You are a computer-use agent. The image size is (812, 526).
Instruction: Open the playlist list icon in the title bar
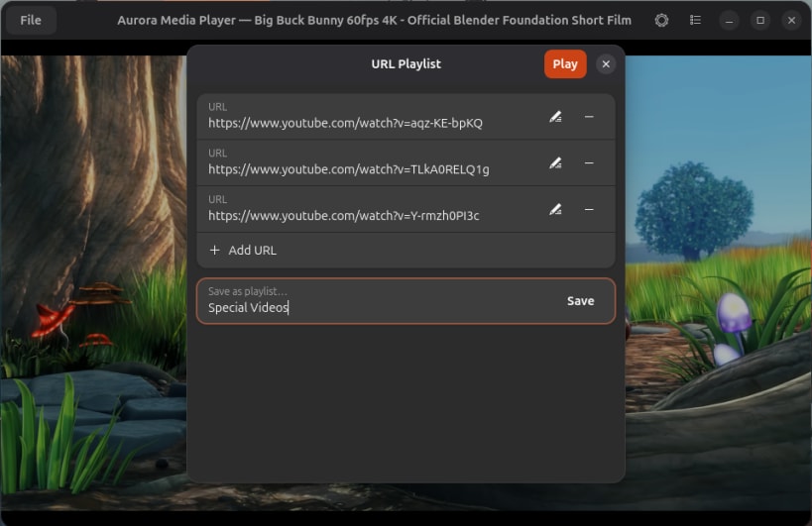pos(695,20)
